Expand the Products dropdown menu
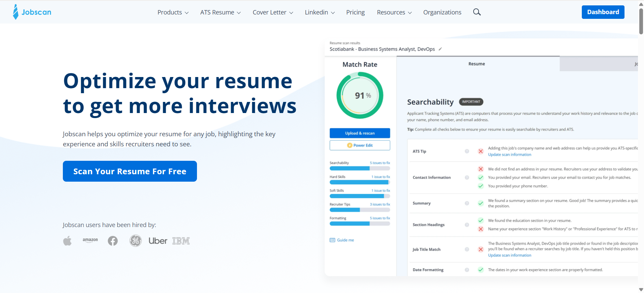644x293 pixels. click(x=173, y=12)
